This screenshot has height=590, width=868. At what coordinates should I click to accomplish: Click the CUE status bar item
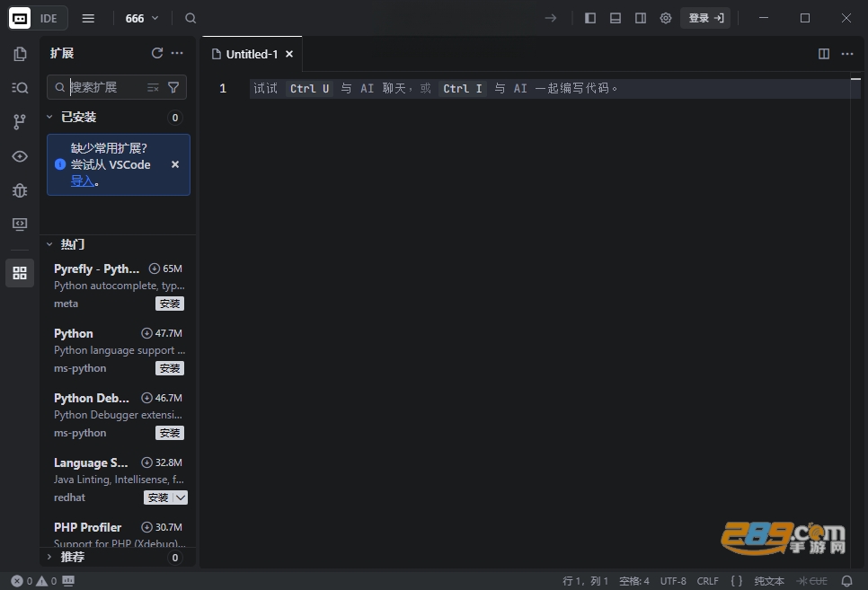coord(812,581)
